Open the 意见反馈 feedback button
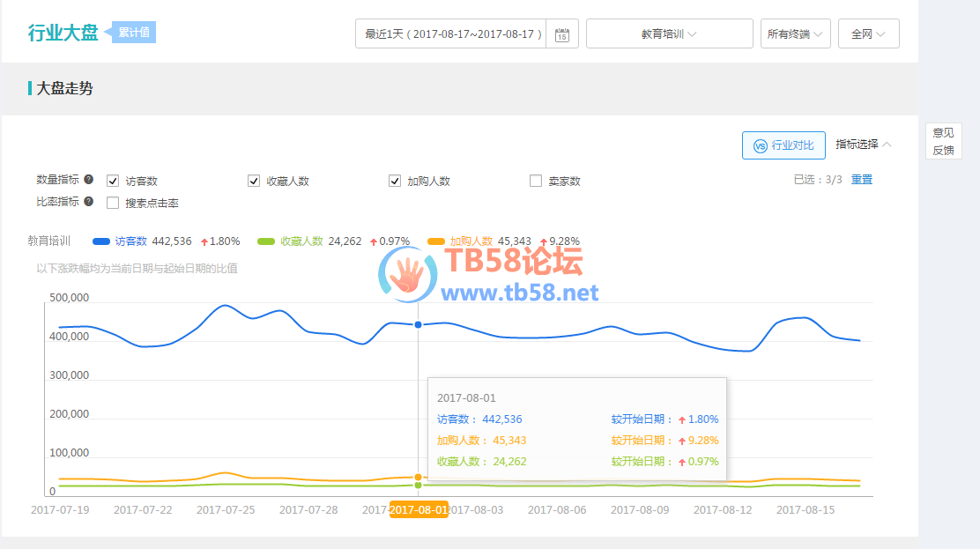980x549 pixels. tap(943, 141)
